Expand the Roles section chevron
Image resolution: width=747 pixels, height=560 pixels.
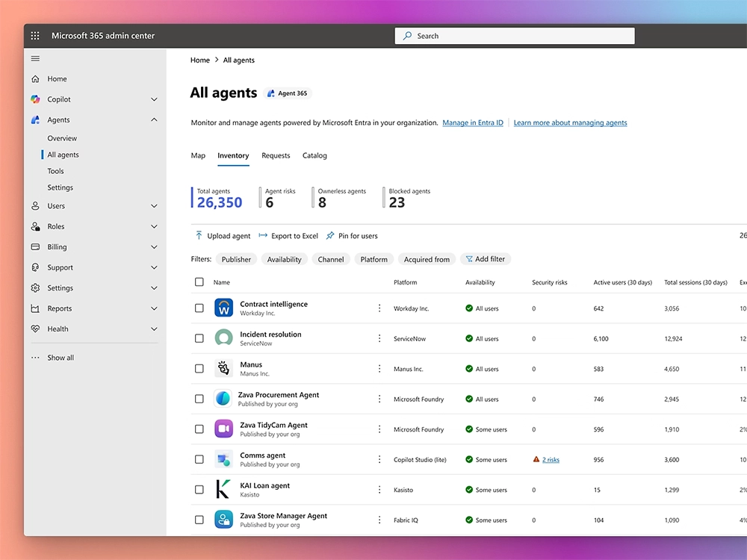pos(154,226)
